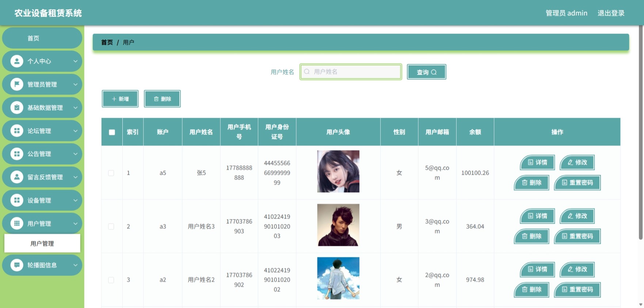The image size is (644, 308).
Task: Click the chat bubble icon beside 轮播图信息
Action: pos(16,265)
